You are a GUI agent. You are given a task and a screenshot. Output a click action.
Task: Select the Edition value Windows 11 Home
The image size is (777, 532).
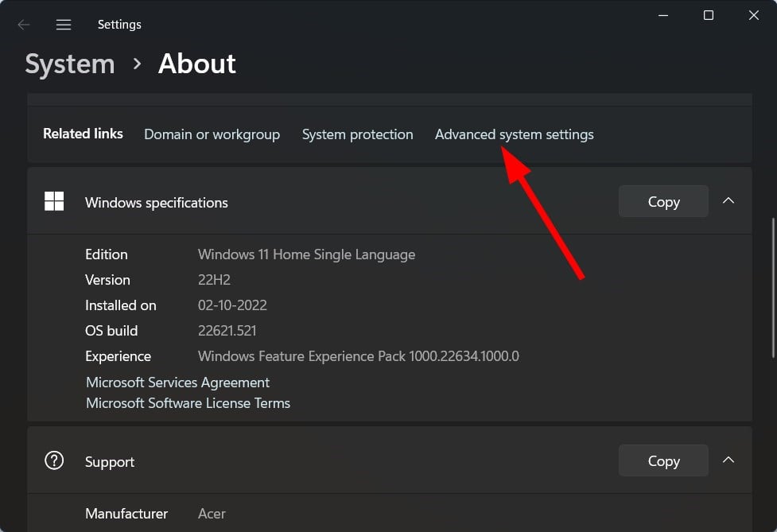click(306, 254)
